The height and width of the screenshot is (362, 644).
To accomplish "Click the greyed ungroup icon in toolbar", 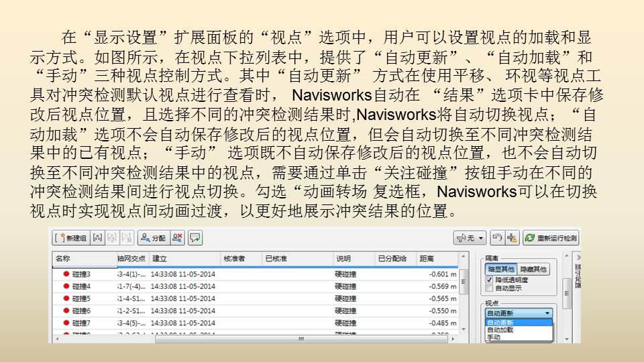I will coord(112,238).
